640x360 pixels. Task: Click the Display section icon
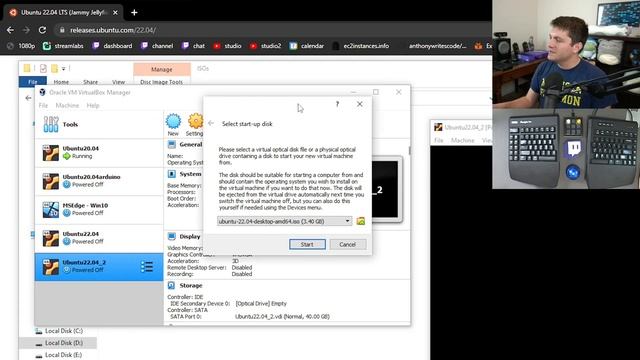[x=172, y=236]
